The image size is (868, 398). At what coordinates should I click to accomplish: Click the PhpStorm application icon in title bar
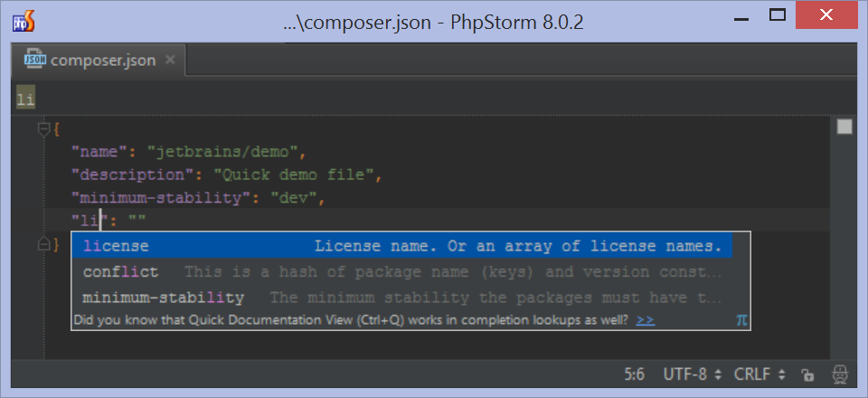[x=24, y=22]
